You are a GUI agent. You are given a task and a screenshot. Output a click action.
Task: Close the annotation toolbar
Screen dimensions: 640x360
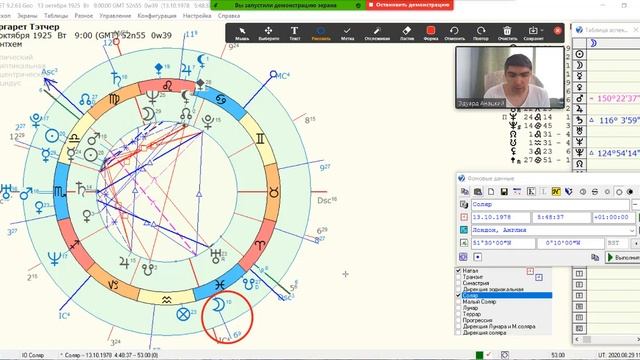[x=558, y=31]
